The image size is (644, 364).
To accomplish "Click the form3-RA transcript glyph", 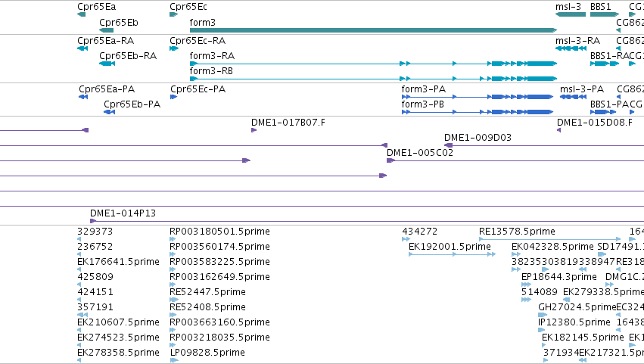I will point(373,64).
